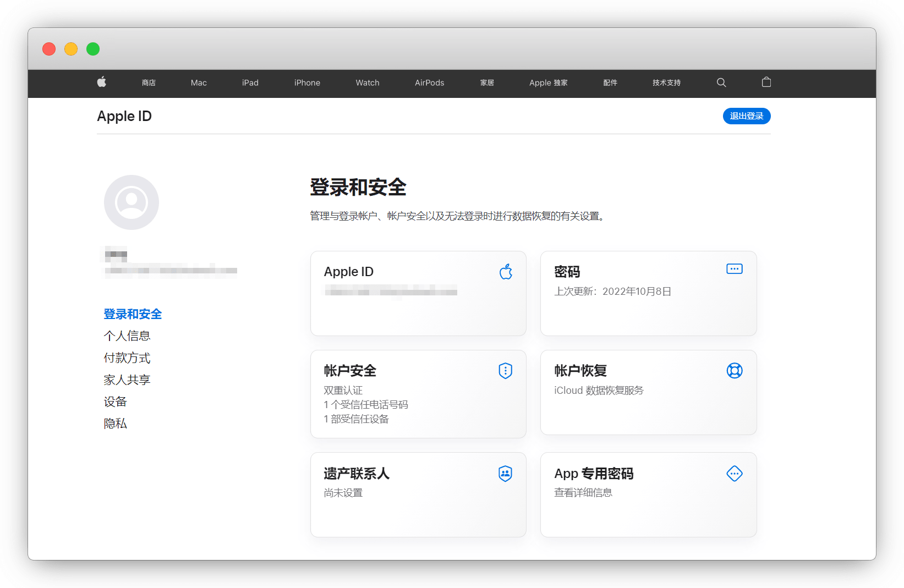Viewport: 904px width, 588px height.
Task: Click the shield icon on 帐户安全 card
Action: pyautogui.click(x=505, y=371)
